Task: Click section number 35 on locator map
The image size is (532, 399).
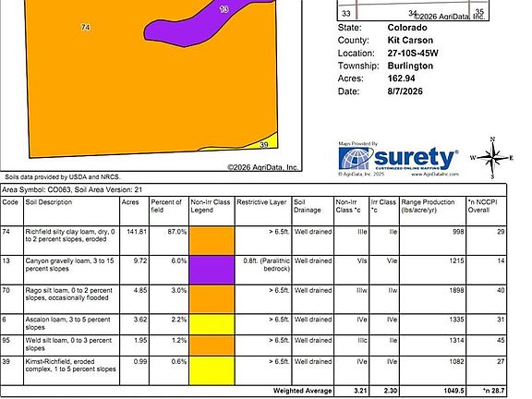Action: coord(479,12)
